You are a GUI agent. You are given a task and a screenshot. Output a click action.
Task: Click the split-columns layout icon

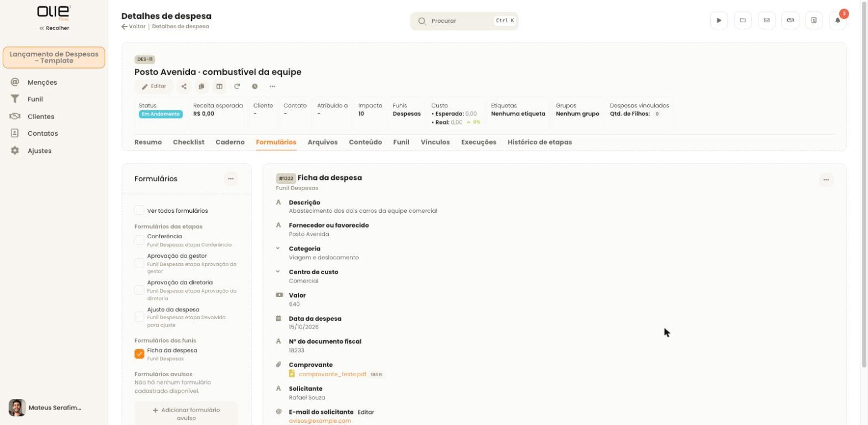coord(219,86)
